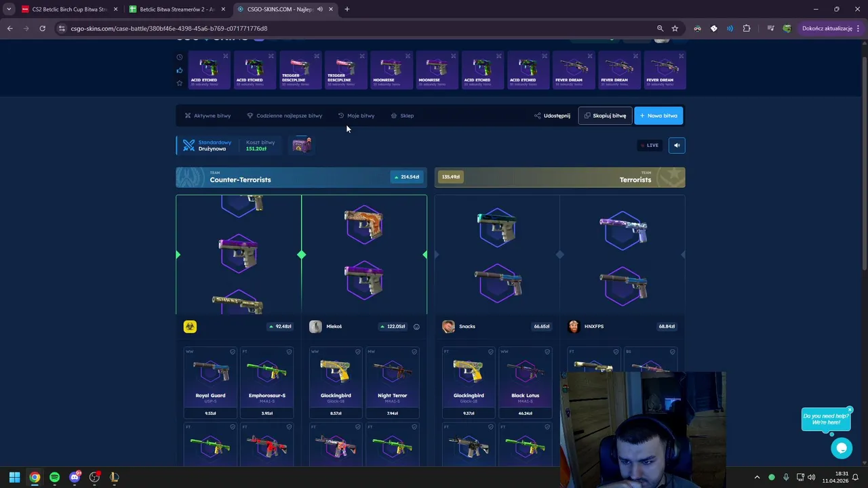Click the purple case icon in battle header
This screenshot has height=488, width=868.
(302, 145)
